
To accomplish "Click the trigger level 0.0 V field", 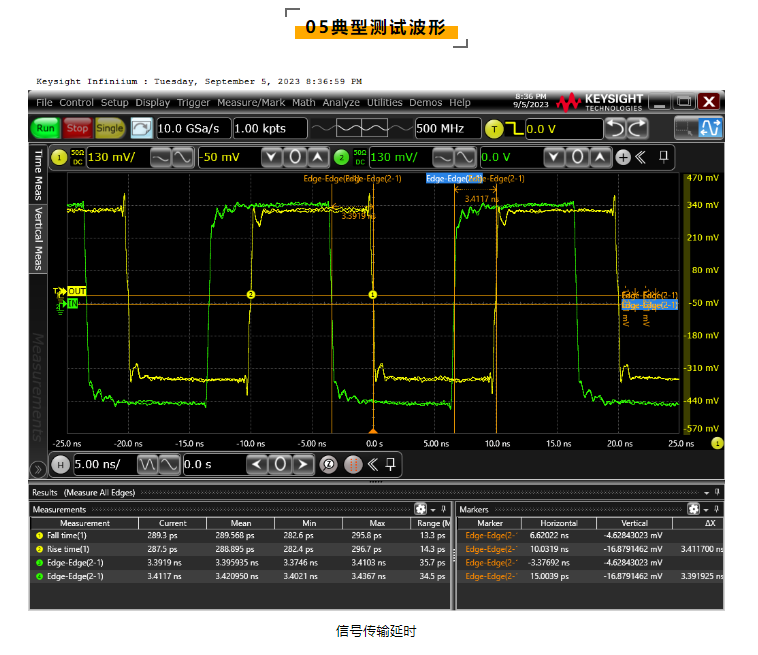I will (x=563, y=128).
